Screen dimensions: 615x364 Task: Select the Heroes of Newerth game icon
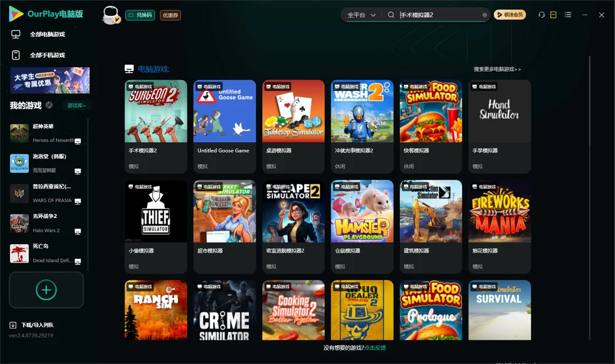(x=19, y=133)
